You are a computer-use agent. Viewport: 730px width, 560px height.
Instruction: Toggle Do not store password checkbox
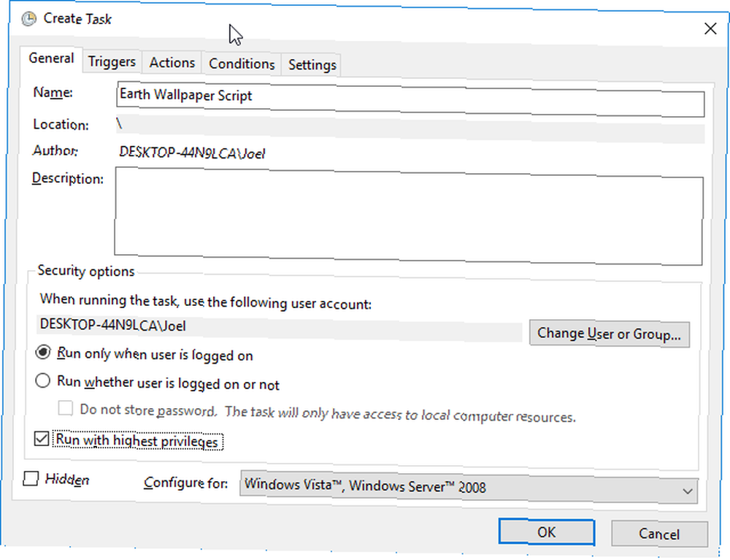[65, 408]
